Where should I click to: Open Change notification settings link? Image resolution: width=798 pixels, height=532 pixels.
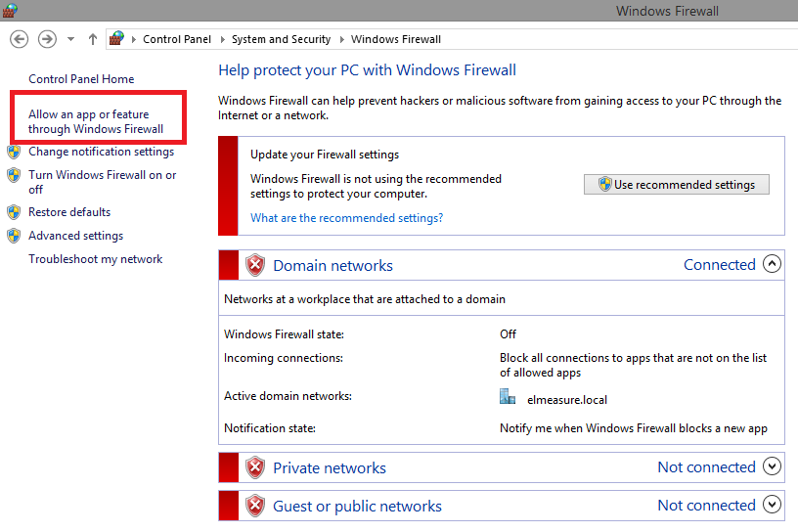102,152
